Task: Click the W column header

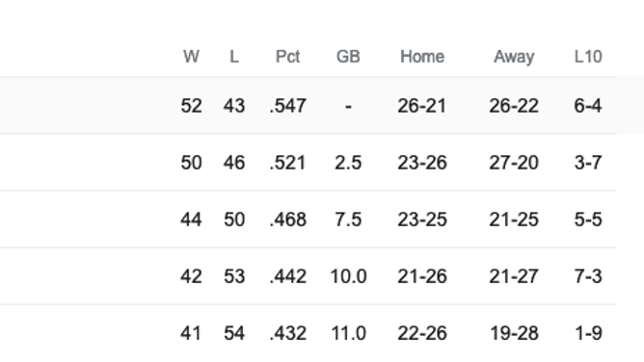Action: 191,57
